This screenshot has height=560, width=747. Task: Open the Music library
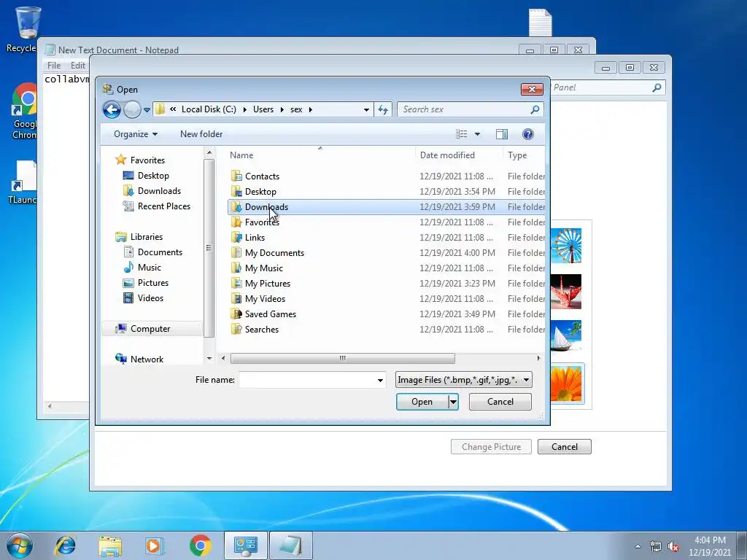142,268
